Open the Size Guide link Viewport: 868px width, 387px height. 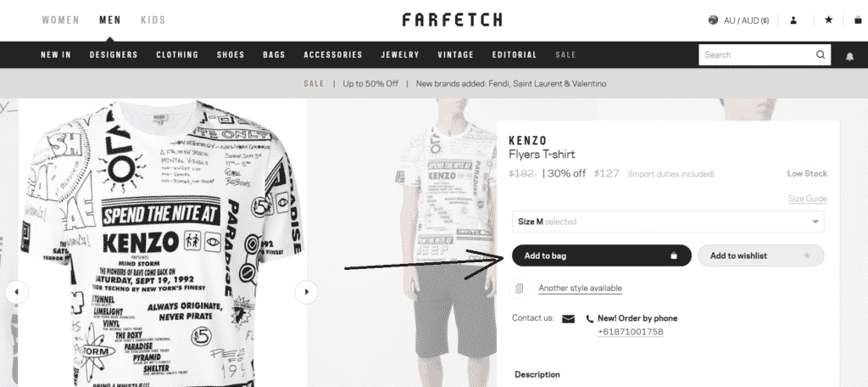click(x=808, y=199)
